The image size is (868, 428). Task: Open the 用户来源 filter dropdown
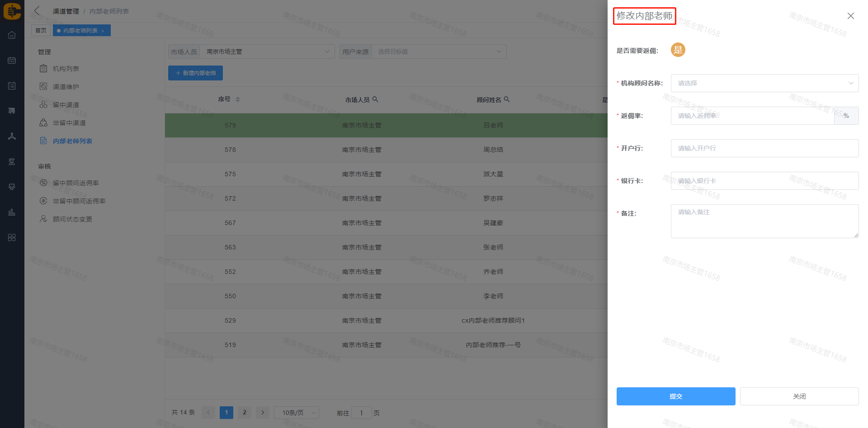[439, 52]
